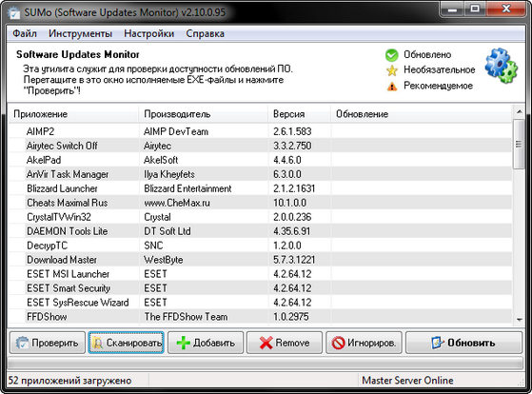Click the green checkmark Обновлено icon
532x394 pixels.
(x=391, y=55)
